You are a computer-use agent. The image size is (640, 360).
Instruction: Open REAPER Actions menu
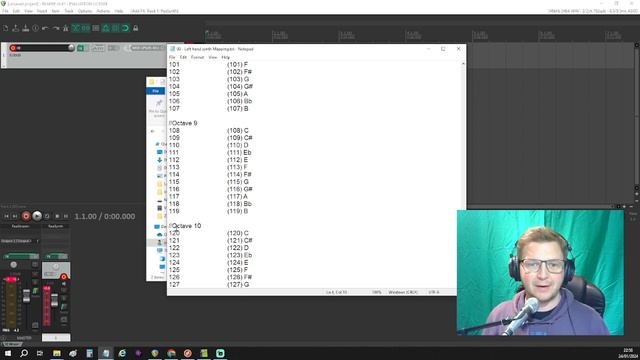[103, 11]
